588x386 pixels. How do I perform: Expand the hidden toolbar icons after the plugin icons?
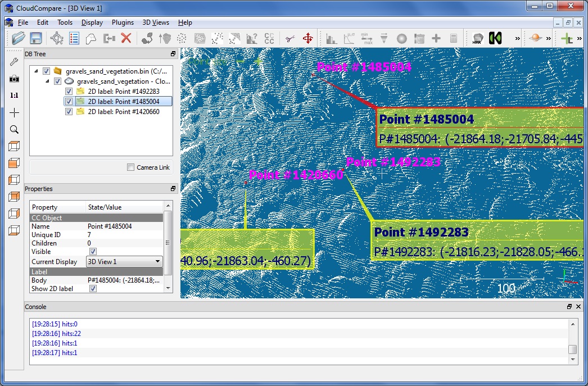pos(517,38)
